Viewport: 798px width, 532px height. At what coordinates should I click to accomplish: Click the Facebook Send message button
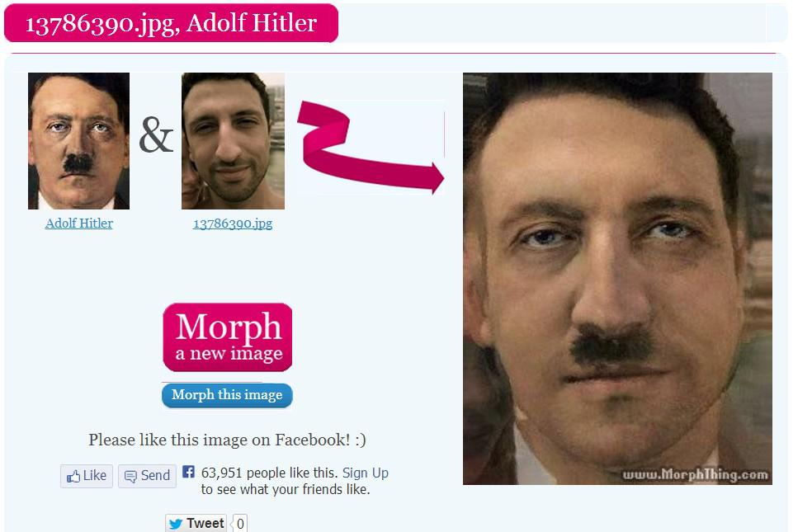click(147, 476)
